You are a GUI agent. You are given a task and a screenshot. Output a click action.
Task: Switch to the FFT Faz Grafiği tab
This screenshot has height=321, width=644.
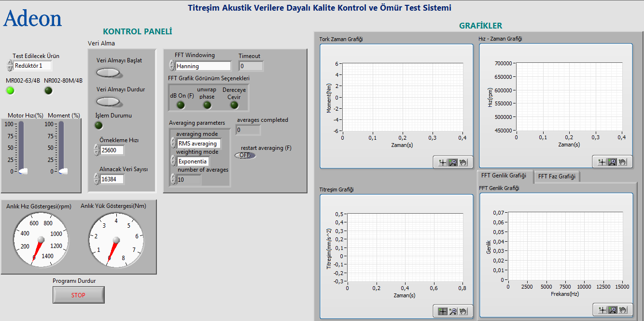tap(557, 176)
